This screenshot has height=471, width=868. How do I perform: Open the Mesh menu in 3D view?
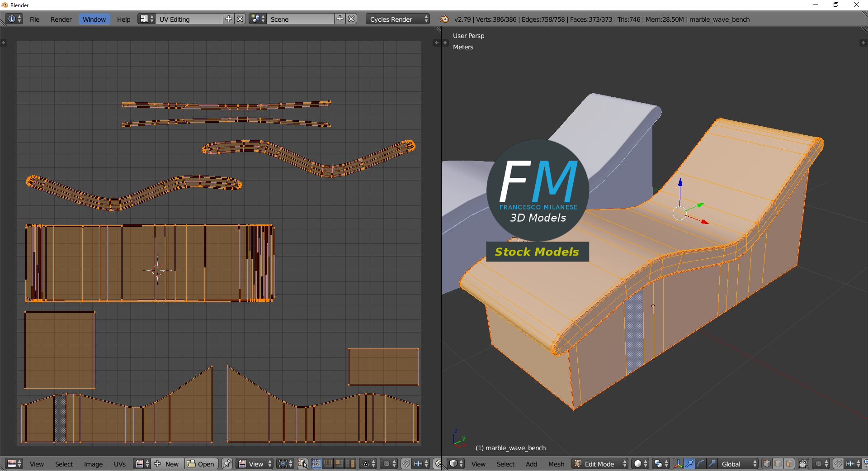(x=556, y=464)
